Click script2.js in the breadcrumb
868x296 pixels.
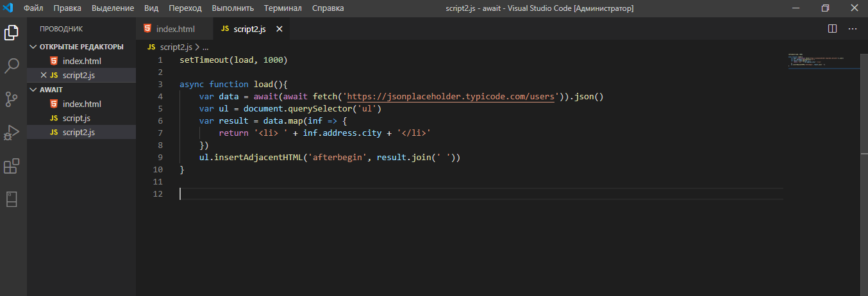[x=176, y=47]
